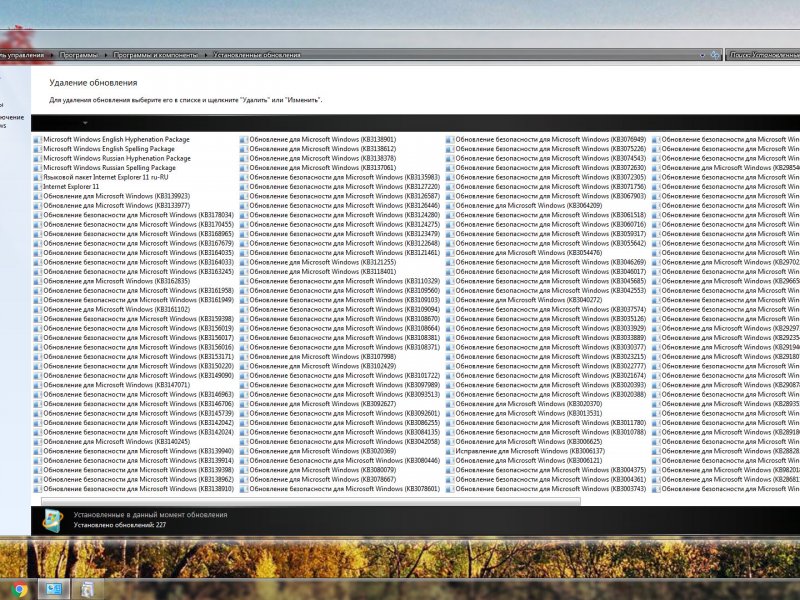This screenshot has width=800, height=600.
Task: Select the update KB3133977
Action: point(116,206)
